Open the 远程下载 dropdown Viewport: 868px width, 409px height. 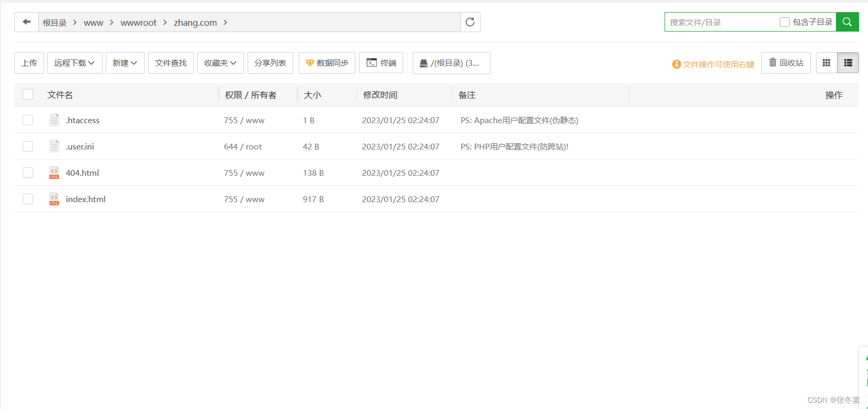coord(75,63)
